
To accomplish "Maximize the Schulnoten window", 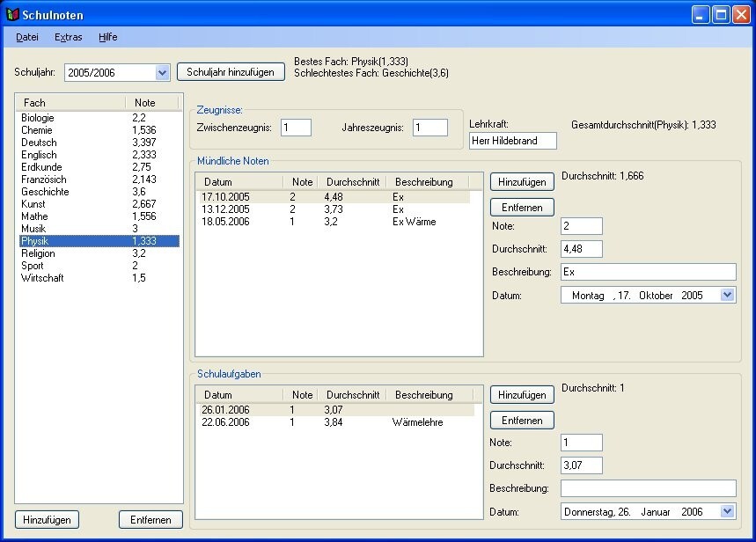I will point(722,15).
